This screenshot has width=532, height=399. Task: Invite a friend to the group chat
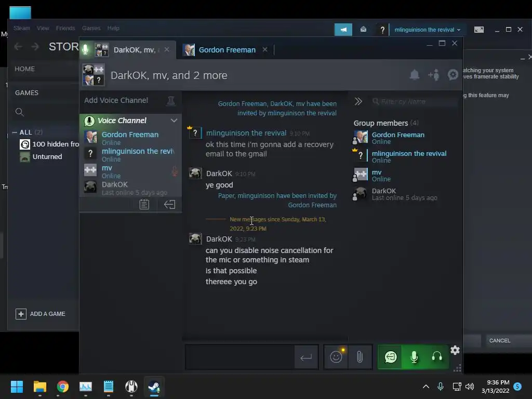[x=434, y=75]
